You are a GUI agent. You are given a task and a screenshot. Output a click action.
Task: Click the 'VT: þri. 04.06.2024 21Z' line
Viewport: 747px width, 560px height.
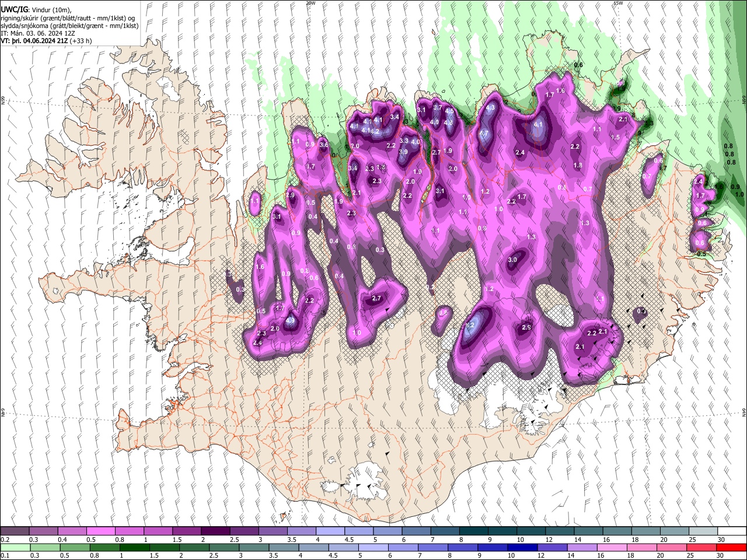34,41
